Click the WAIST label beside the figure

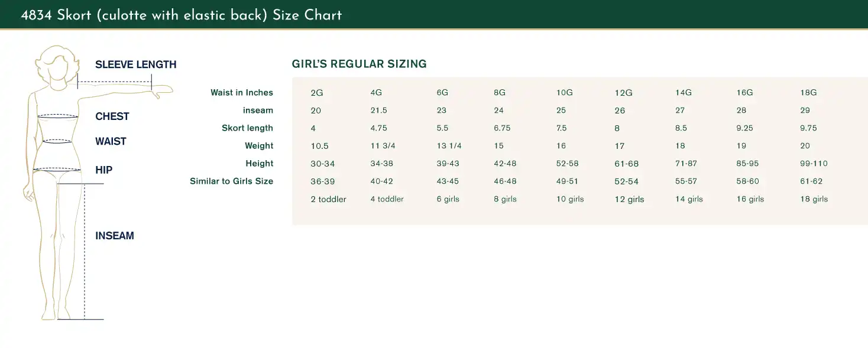(111, 141)
